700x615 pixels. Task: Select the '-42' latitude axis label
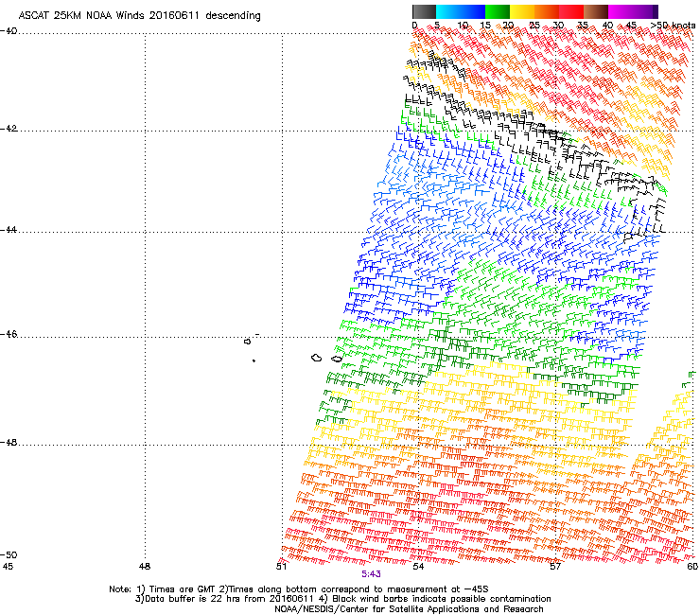(x=9, y=129)
